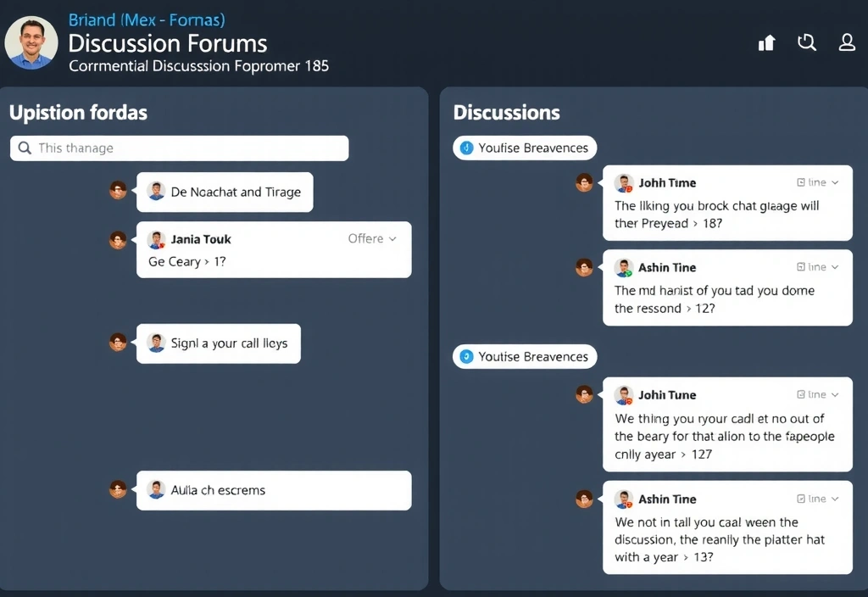Click Johh Time's avatar inside his message card
This screenshot has width=868, height=597.
tap(624, 183)
